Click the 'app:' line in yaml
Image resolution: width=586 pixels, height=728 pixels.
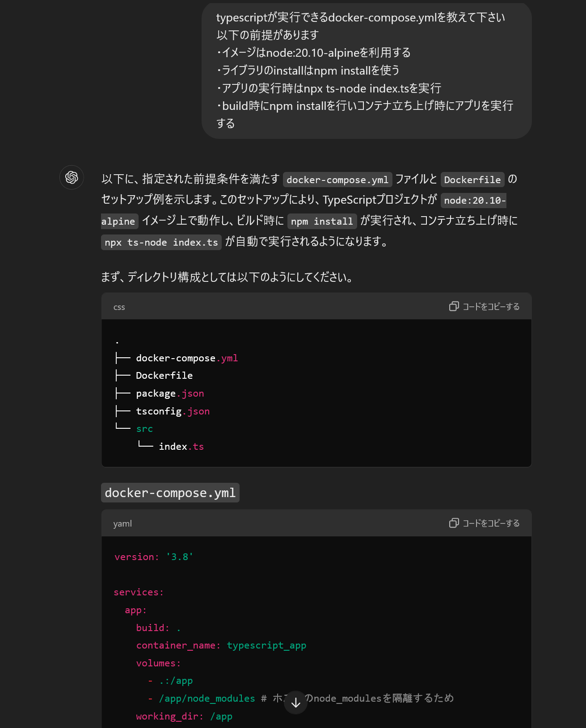[x=136, y=610]
